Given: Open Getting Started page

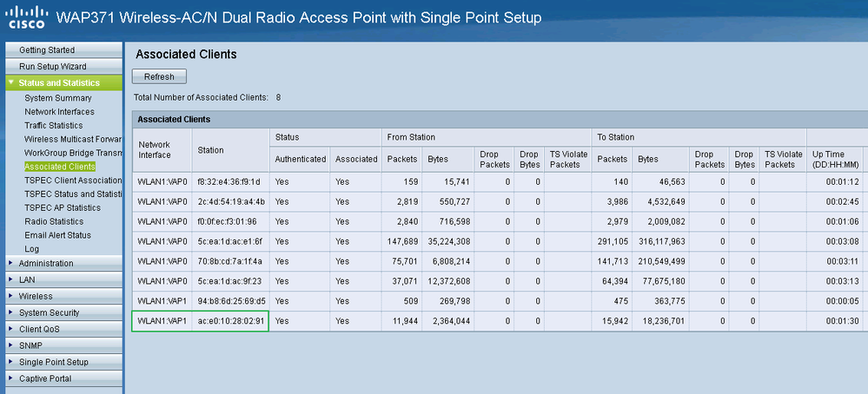Looking at the screenshot, I should 63,49.
